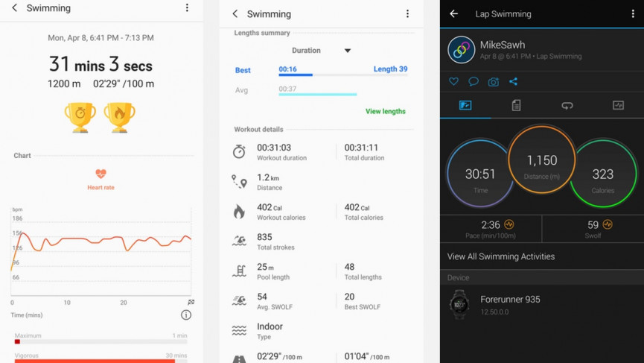644x363 pixels.
Task: Open more options menu in left Swimming screen
Action: coord(187,7)
